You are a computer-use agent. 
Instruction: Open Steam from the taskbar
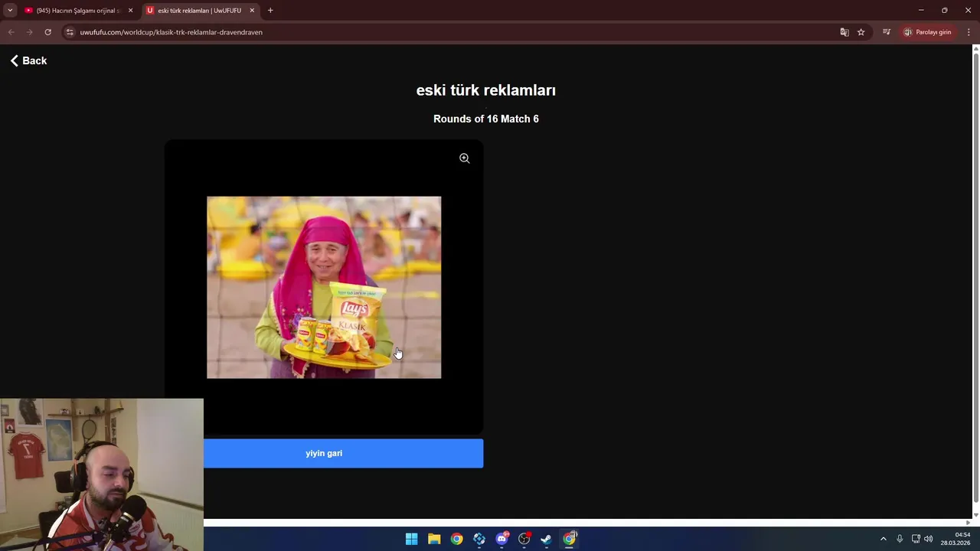547,539
